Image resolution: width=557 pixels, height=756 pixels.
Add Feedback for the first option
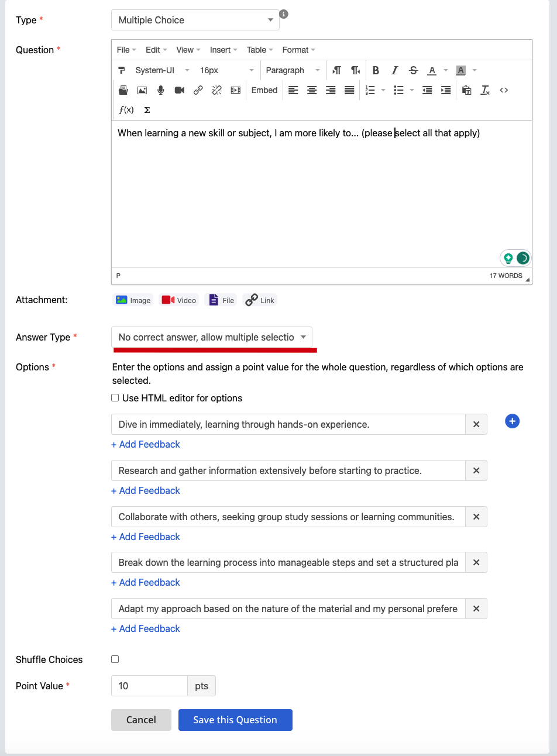click(x=146, y=444)
